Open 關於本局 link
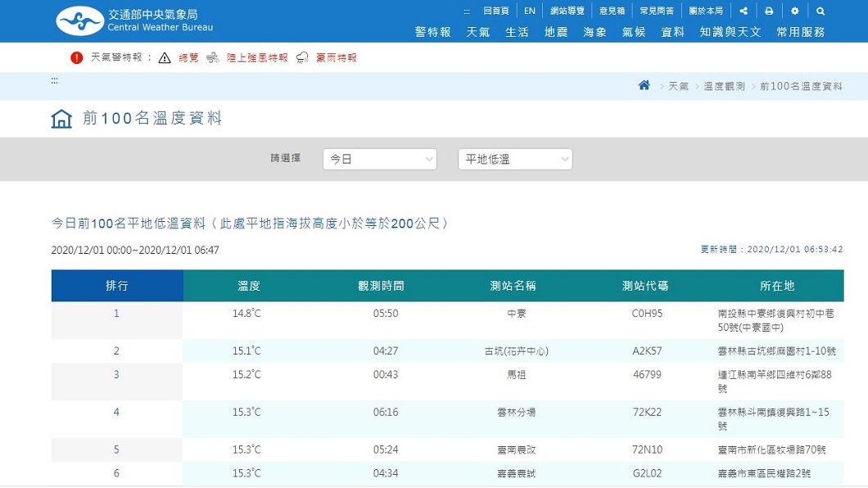 (706, 11)
